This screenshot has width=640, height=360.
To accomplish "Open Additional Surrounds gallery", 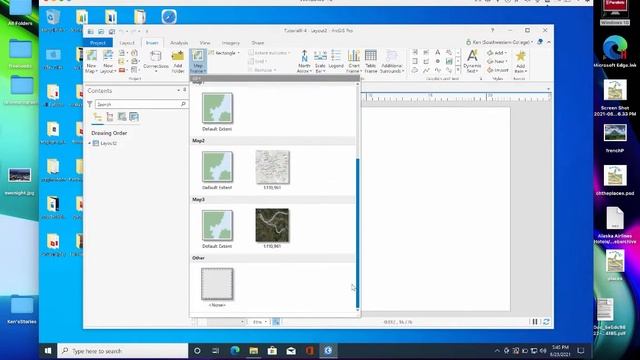I will click(x=392, y=62).
